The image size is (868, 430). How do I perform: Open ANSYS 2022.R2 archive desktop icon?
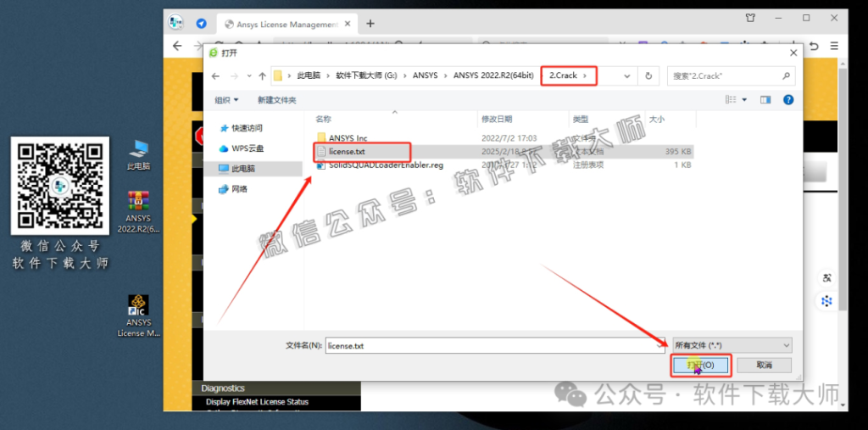pyautogui.click(x=138, y=212)
